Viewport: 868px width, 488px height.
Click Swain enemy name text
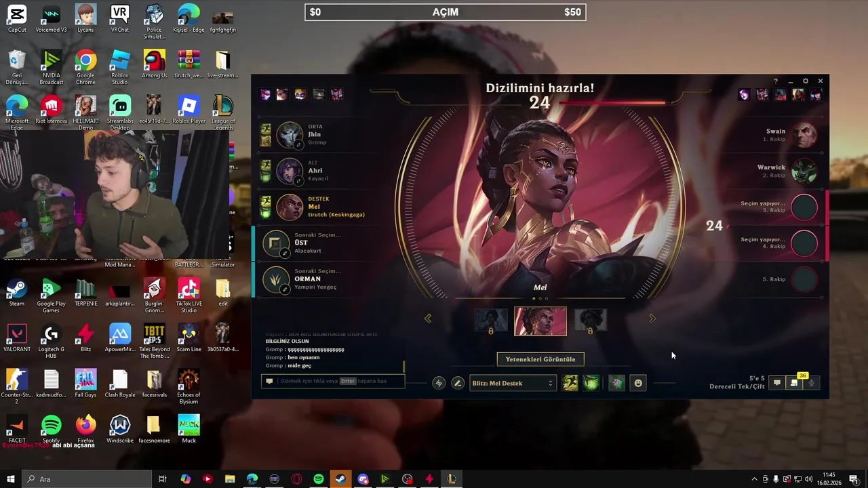pos(776,131)
